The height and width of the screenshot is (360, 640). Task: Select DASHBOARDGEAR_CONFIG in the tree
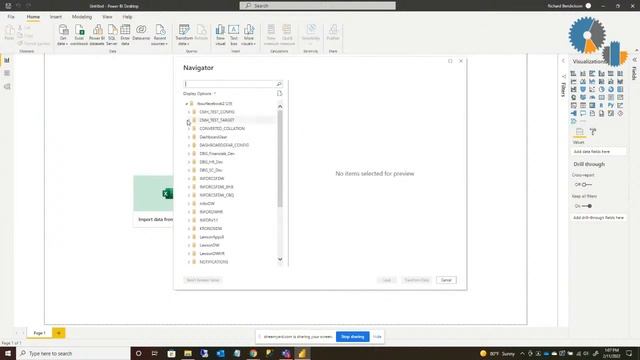coord(224,145)
